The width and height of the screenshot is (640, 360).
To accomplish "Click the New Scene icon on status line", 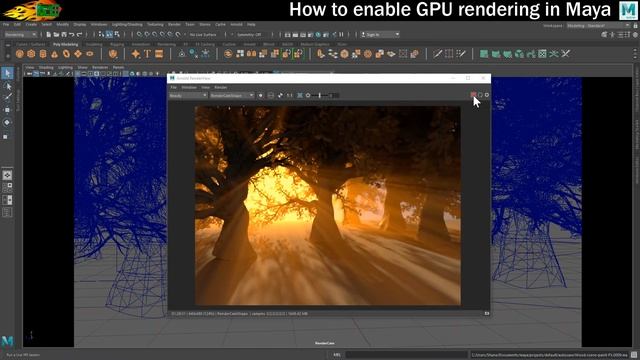I will click(48, 35).
